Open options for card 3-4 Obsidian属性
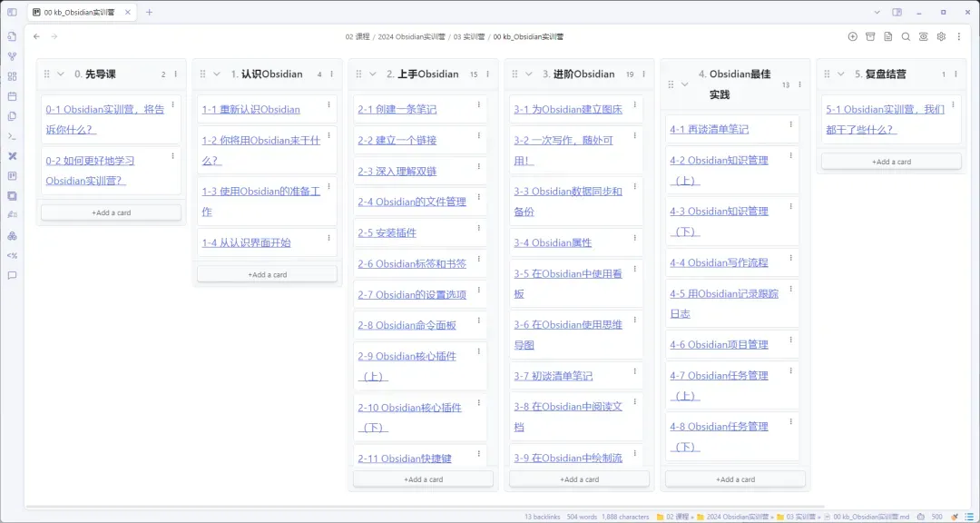This screenshot has height=523, width=980. pyautogui.click(x=635, y=238)
